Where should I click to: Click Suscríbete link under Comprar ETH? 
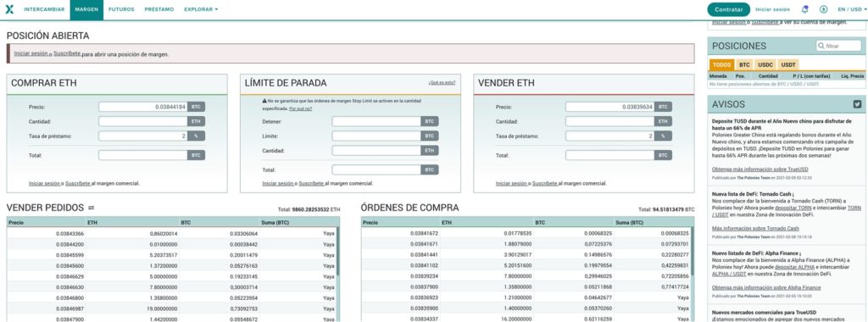77,183
